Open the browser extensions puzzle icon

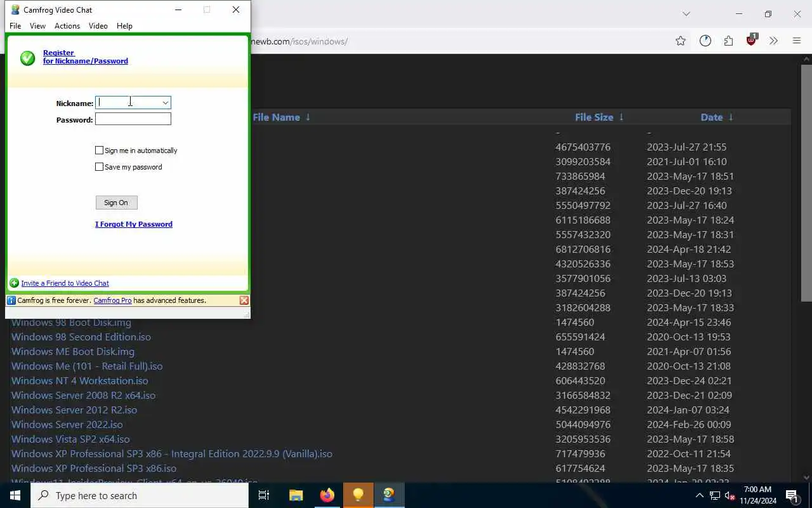click(x=728, y=41)
